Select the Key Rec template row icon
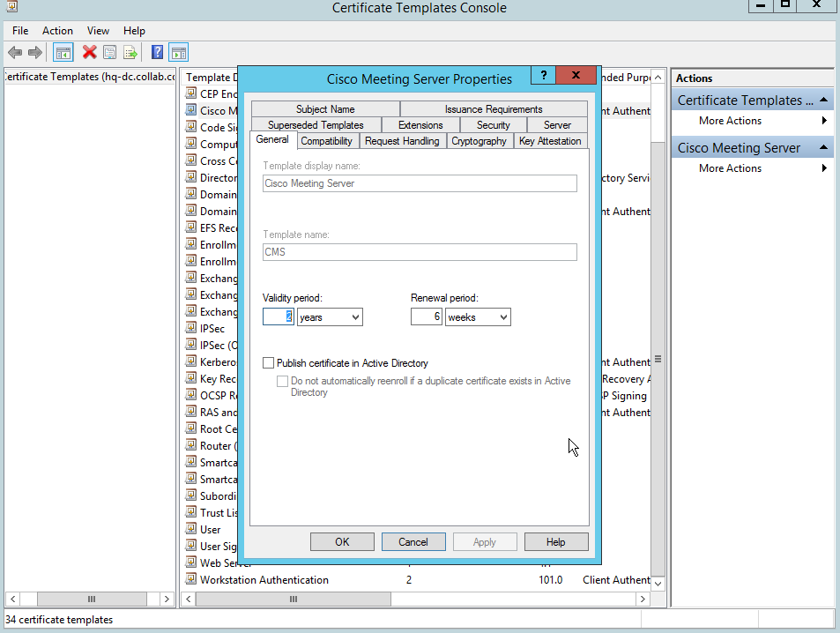The width and height of the screenshot is (840, 633). pos(190,378)
